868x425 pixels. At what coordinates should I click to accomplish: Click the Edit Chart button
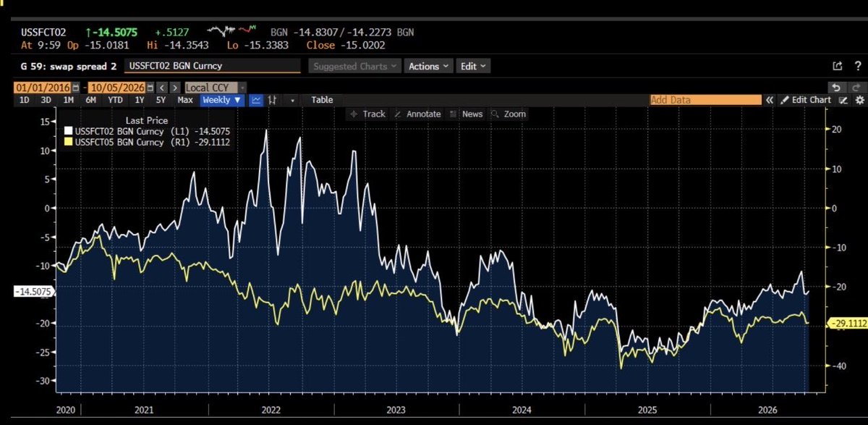pyautogui.click(x=806, y=100)
